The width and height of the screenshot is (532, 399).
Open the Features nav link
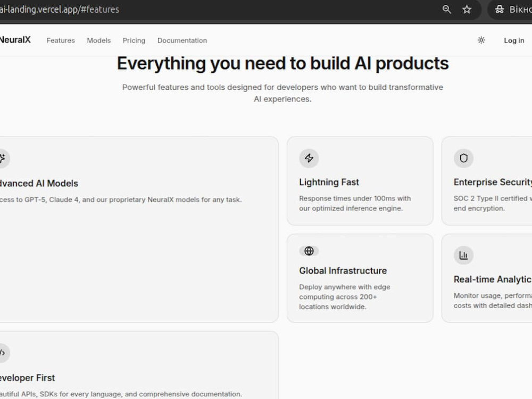coord(61,40)
